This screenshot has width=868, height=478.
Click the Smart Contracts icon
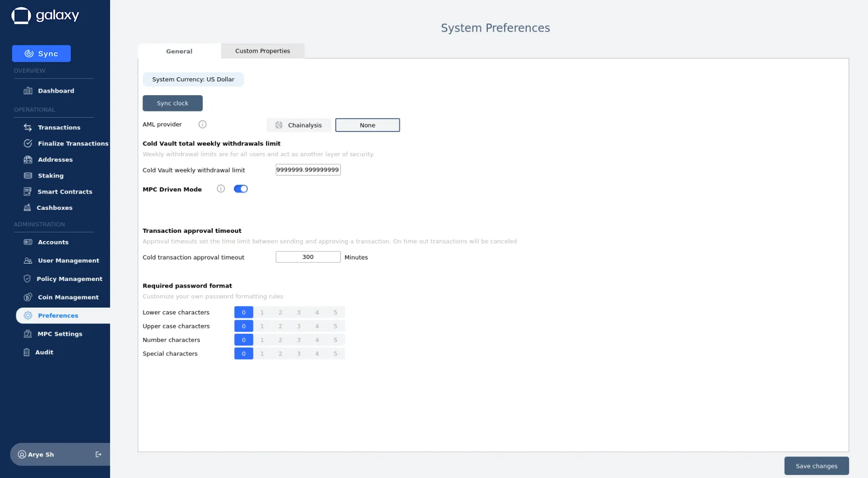[x=28, y=191]
